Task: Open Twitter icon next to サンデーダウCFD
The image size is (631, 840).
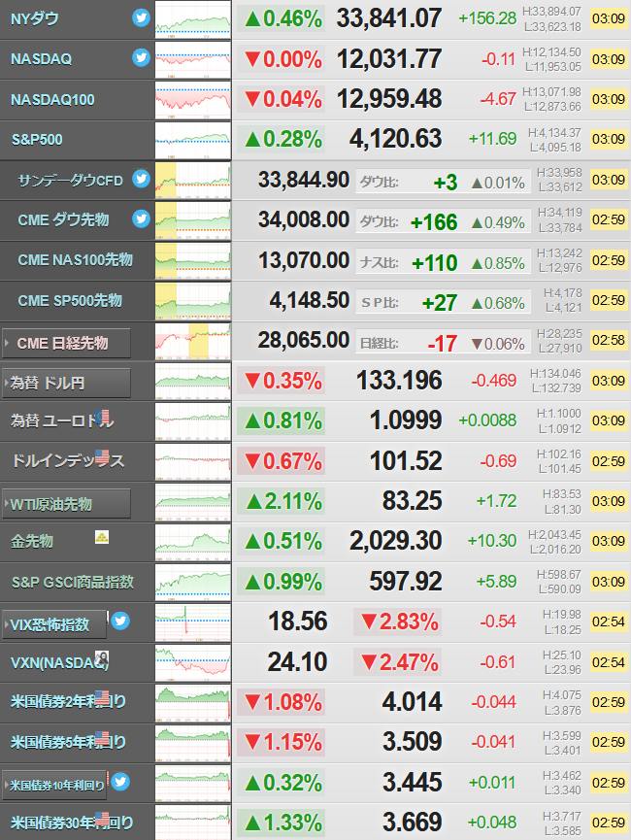Action: point(141,179)
